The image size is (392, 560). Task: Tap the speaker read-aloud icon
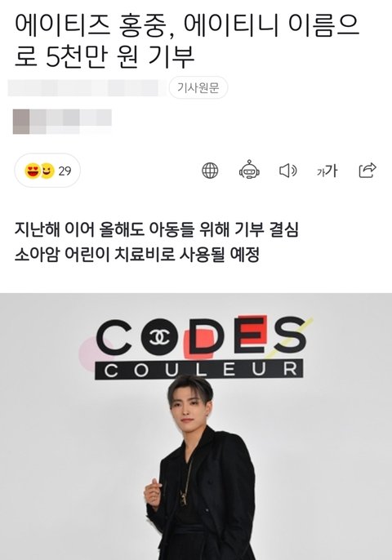(x=288, y=171)
